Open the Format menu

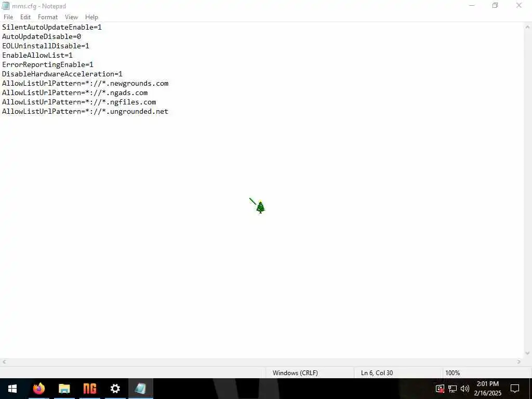(47, 17)
